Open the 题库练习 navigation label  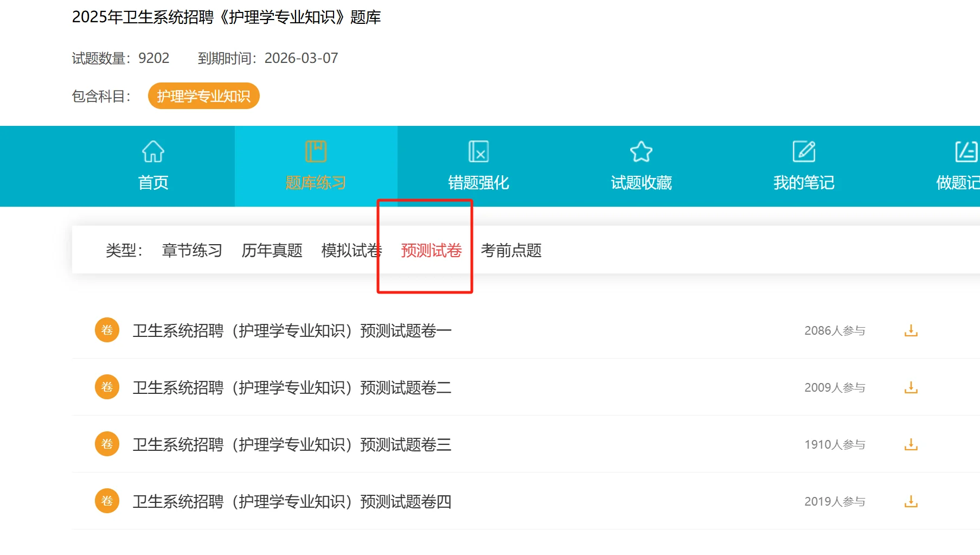point(316,183)
